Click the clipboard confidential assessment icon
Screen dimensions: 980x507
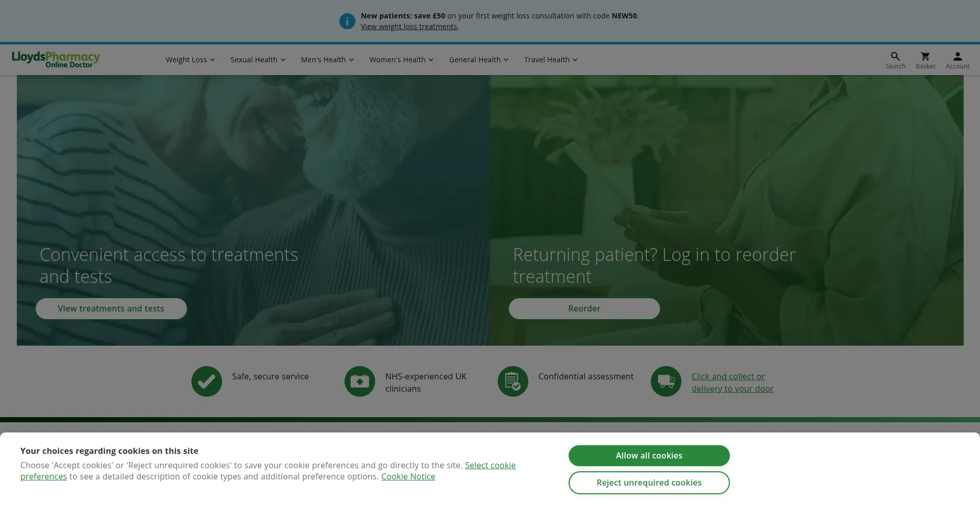click(x=513, y=381)
